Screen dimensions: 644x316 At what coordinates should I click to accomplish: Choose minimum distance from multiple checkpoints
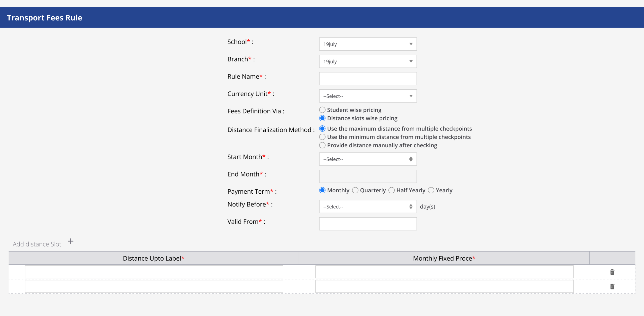[x=322, y=137]
